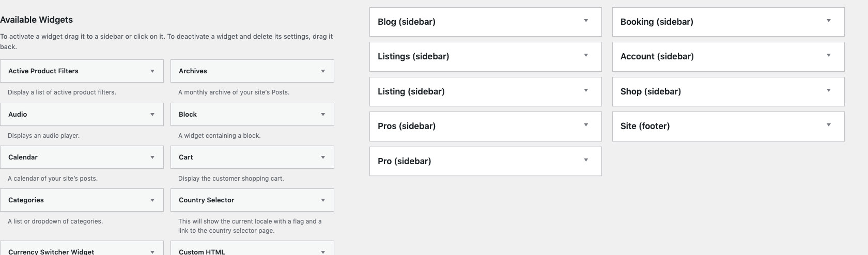Viewport: 868px width, 255px height.
Task: Toggle the Account (sidebar) disclosure arrow
Action: pos(829,56)
